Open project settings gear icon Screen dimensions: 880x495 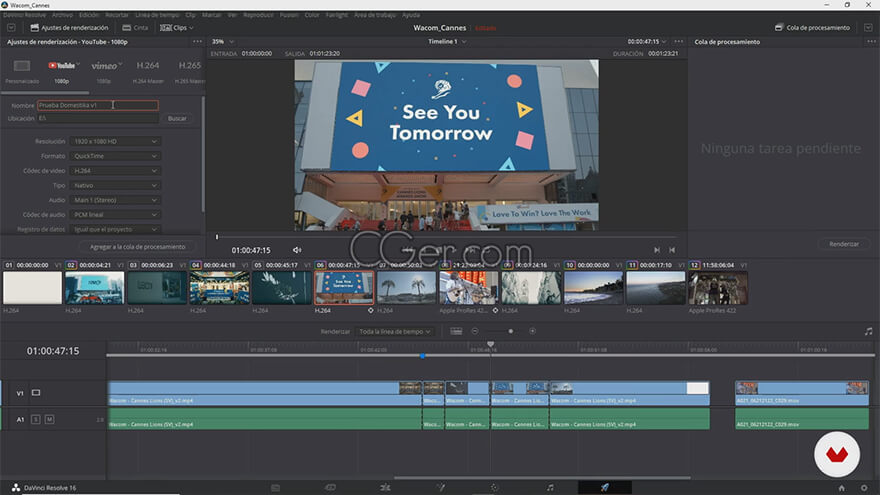click(x=864, y=488)
